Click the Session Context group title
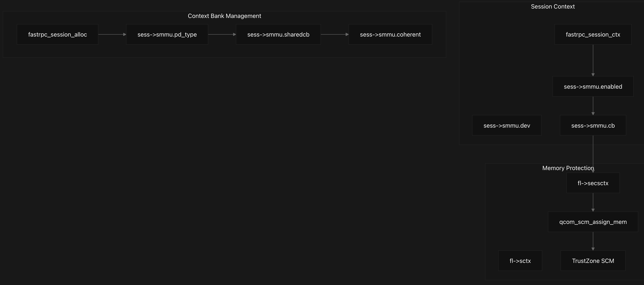The width and height of the screenshot is (644, 285). (x=553, y=7)
